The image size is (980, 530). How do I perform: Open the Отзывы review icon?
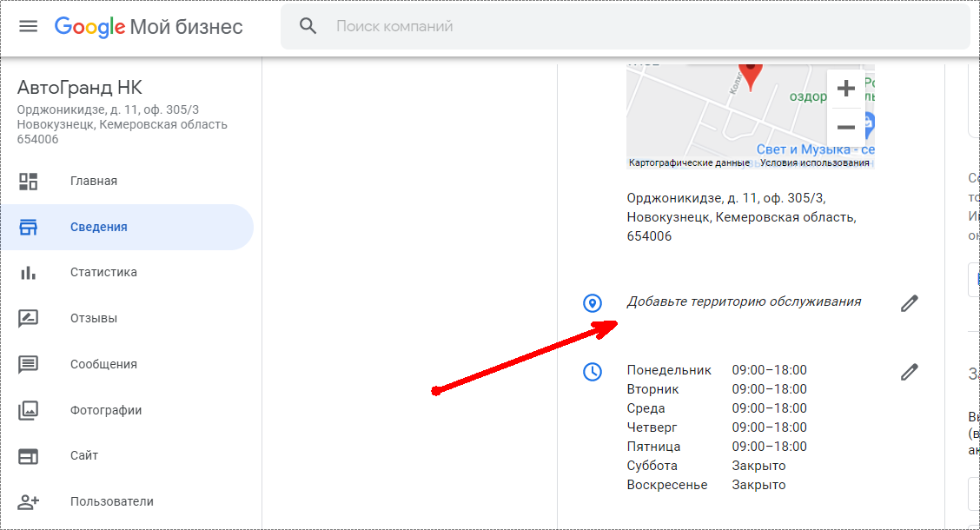[x=28, y=318]
